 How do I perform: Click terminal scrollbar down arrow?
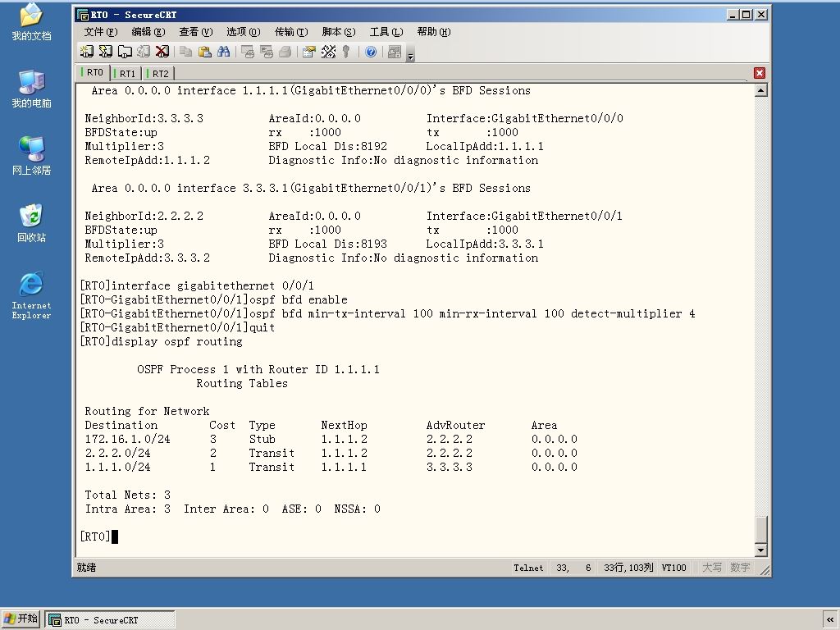coord(760,550)
